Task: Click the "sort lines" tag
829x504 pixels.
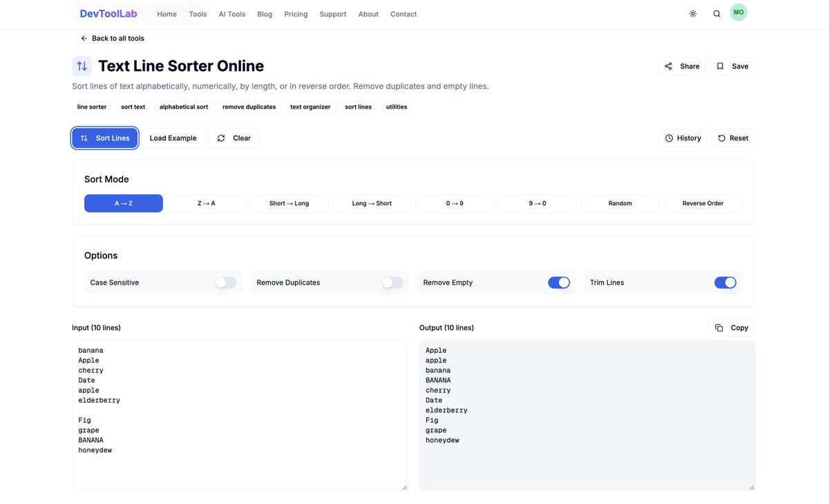Action: pos(359,107)
